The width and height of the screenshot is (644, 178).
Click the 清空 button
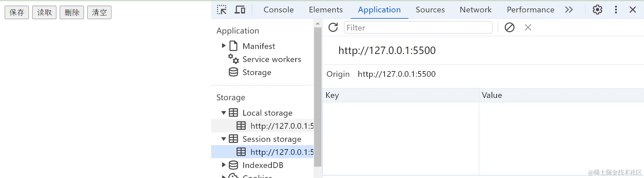(x=99, y=12)
